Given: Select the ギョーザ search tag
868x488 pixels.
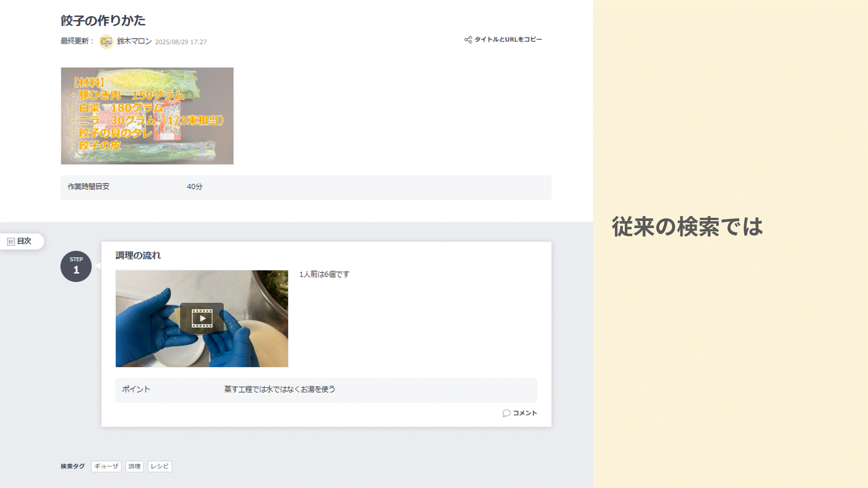Looking at the screenshot, I should point(106,466).
